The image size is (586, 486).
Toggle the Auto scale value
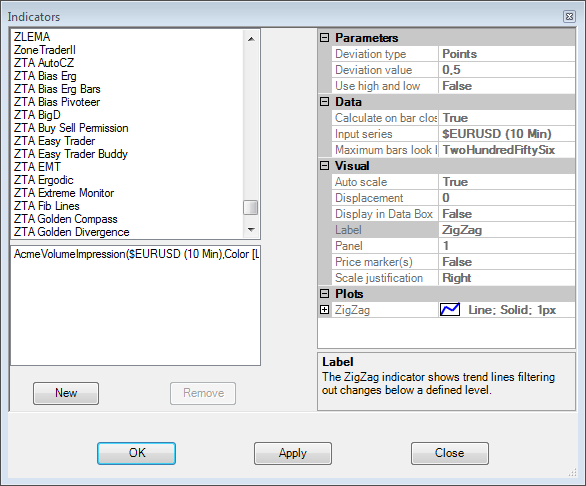click(506, 182)
